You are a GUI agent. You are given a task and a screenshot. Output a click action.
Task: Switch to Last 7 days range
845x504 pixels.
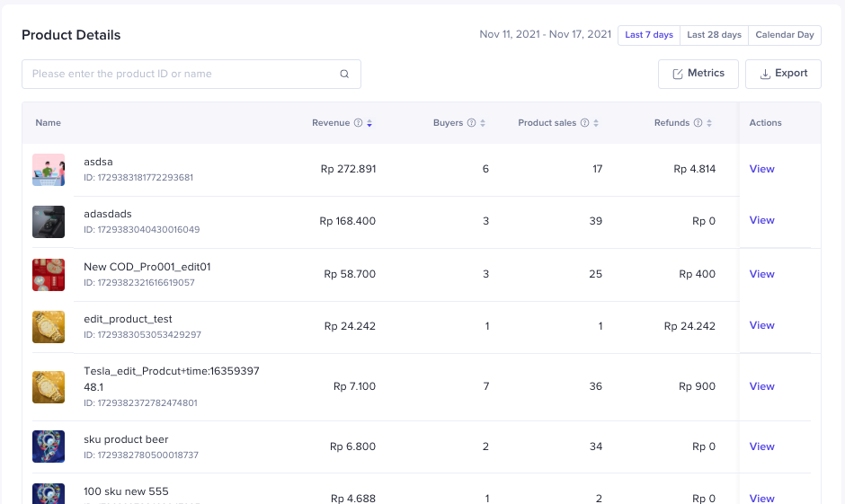point(648,35)
